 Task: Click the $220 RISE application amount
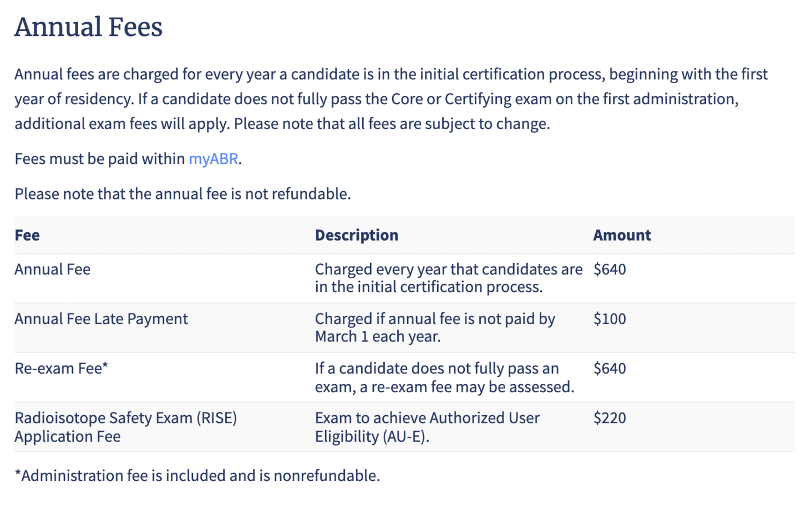pos(609,418)
